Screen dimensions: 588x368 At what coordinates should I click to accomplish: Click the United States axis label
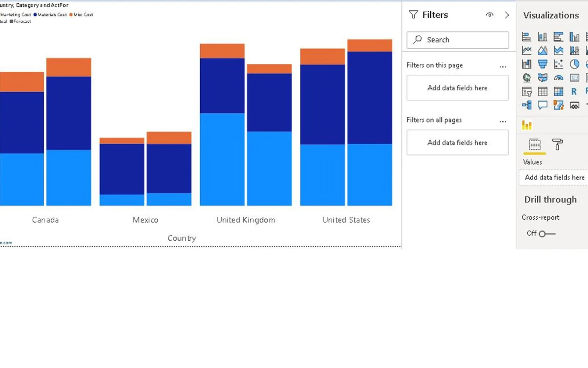click(346, 220)
